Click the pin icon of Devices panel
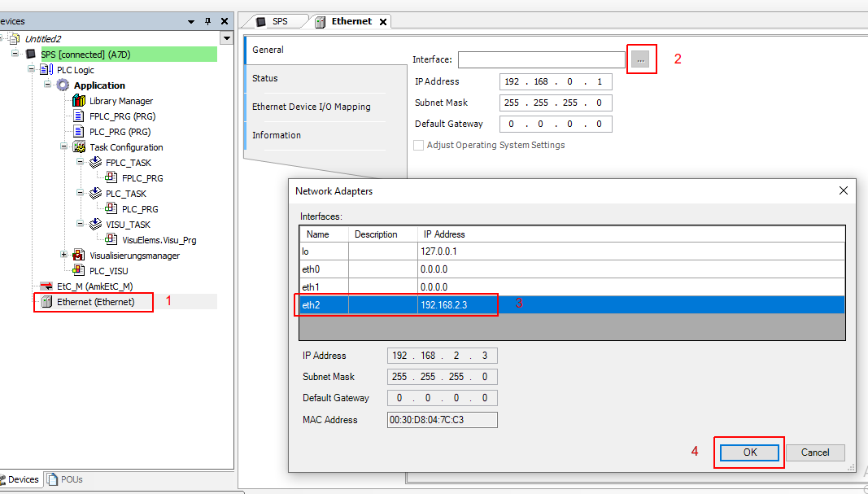 [208, 21]
